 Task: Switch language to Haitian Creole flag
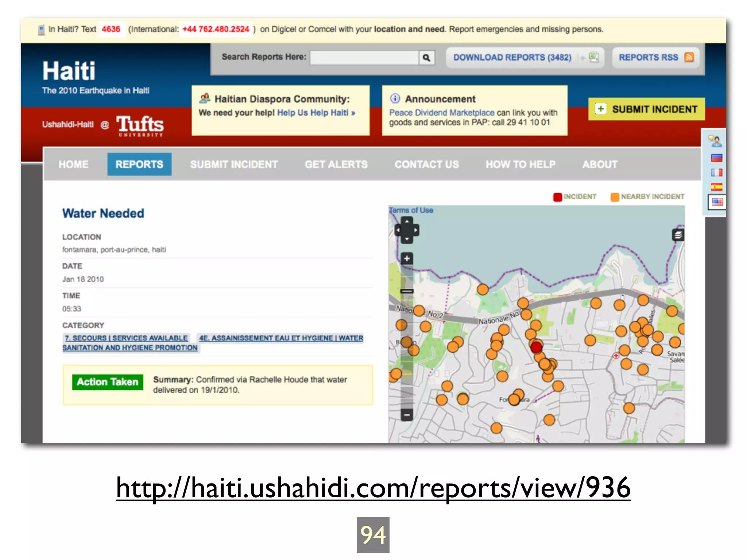coord(716,158)
